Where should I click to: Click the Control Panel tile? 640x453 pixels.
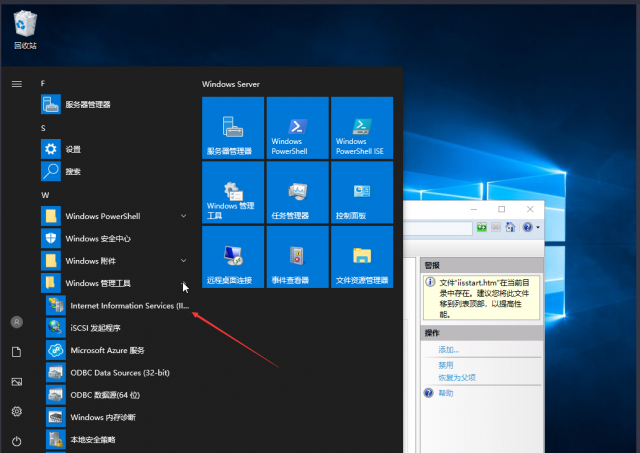[362, 192]
